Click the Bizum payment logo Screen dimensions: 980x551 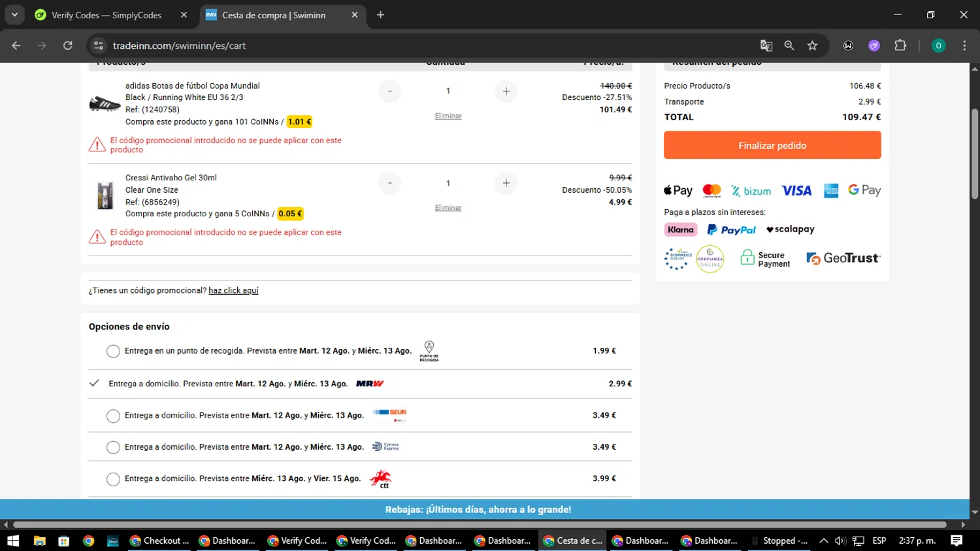click(x=751, y=191)
